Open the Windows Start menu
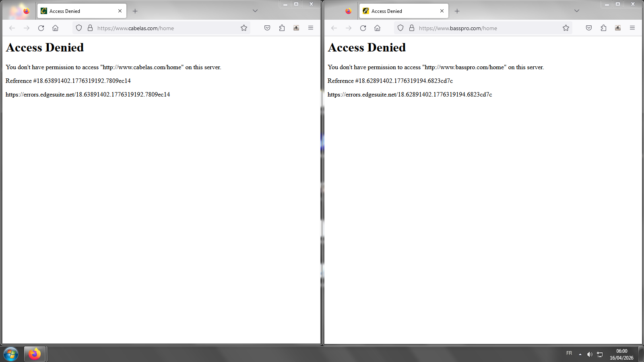The height and width of the screenshot is (362, 644). coord(11,354)
